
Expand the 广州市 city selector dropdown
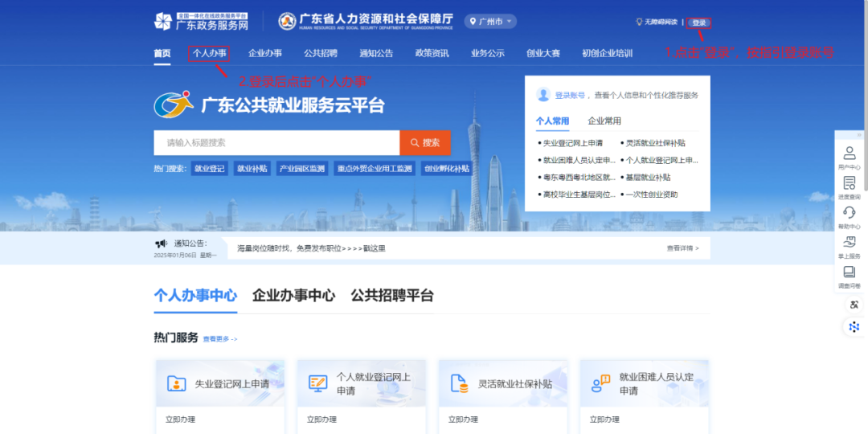click(490, 22)
